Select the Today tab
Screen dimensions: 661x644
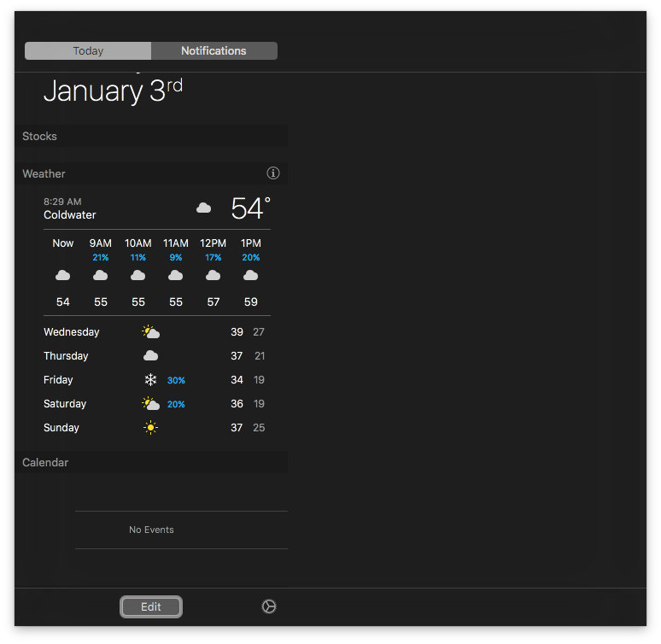pyautogui.click(x=88, y=51)
